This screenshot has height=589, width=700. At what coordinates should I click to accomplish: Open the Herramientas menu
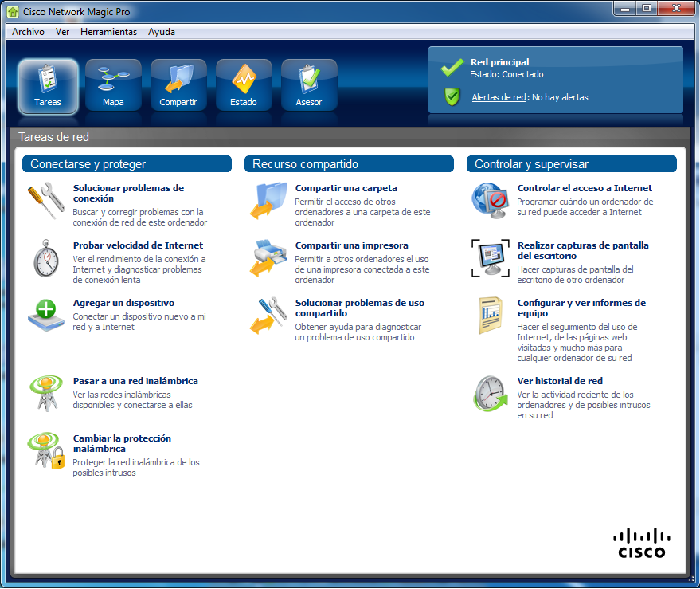(108, 32)
